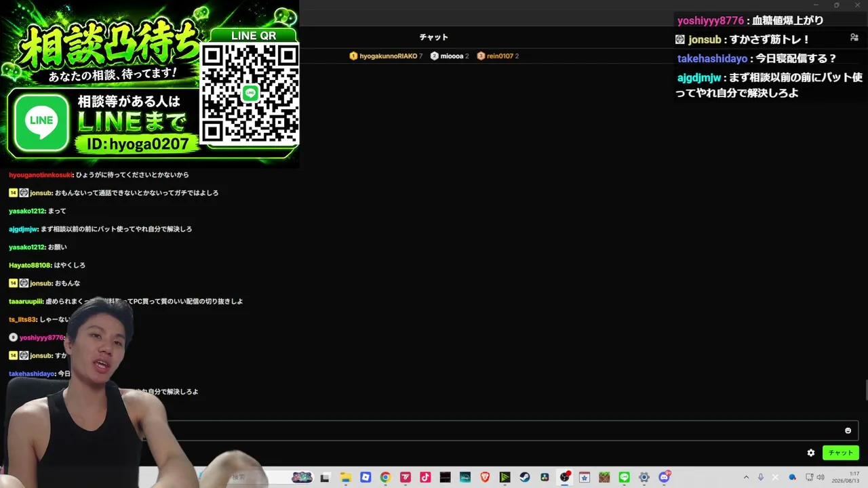Launch Brave browser from the taskbar
The width and height of the screenshot is (868, 488).
pos(485,477)
